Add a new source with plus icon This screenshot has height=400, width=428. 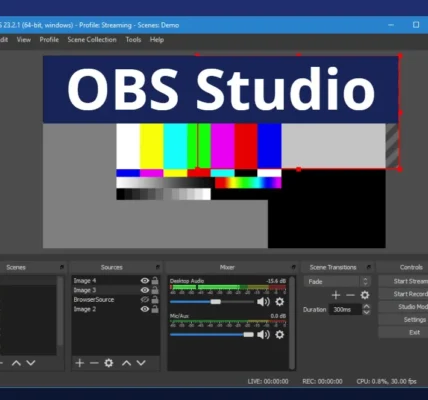[80, 363]
